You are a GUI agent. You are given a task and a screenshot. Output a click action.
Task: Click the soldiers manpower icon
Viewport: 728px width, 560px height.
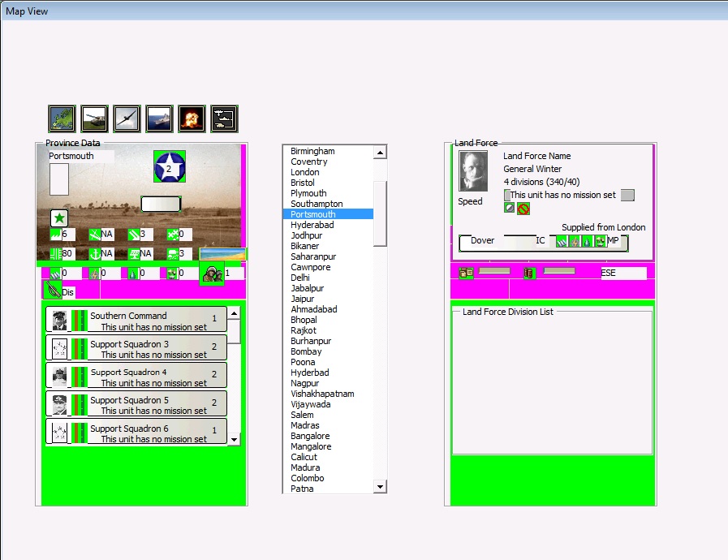point(212,274)
